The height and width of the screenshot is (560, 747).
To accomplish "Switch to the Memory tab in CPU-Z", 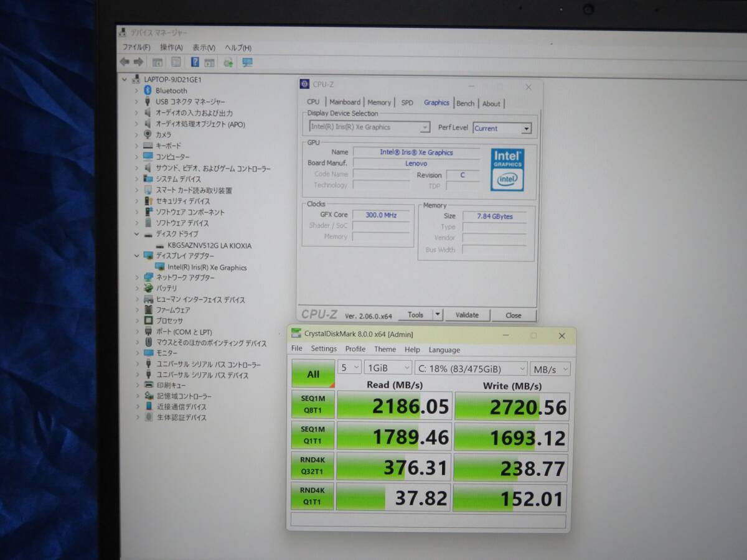I will point(379,103).
